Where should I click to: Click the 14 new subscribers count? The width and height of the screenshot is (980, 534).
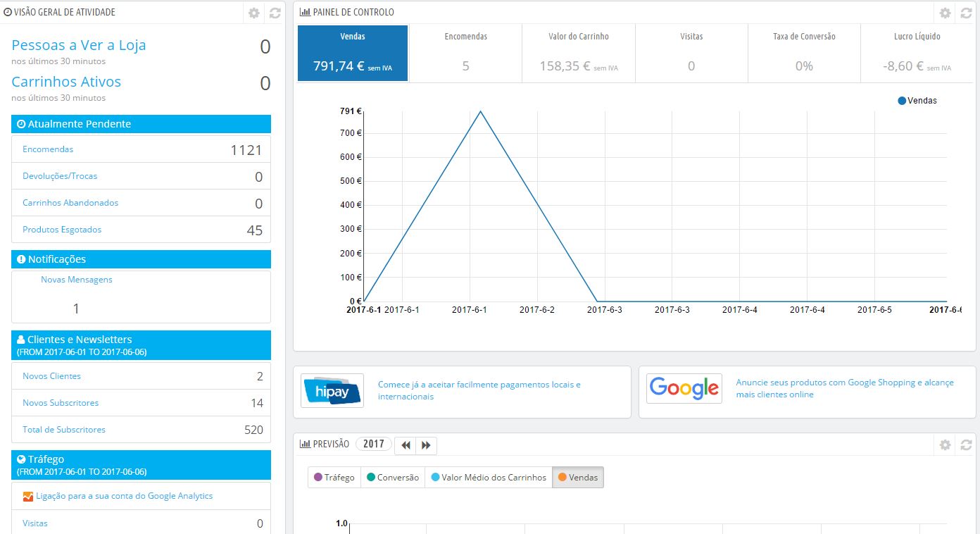point(257,403)
